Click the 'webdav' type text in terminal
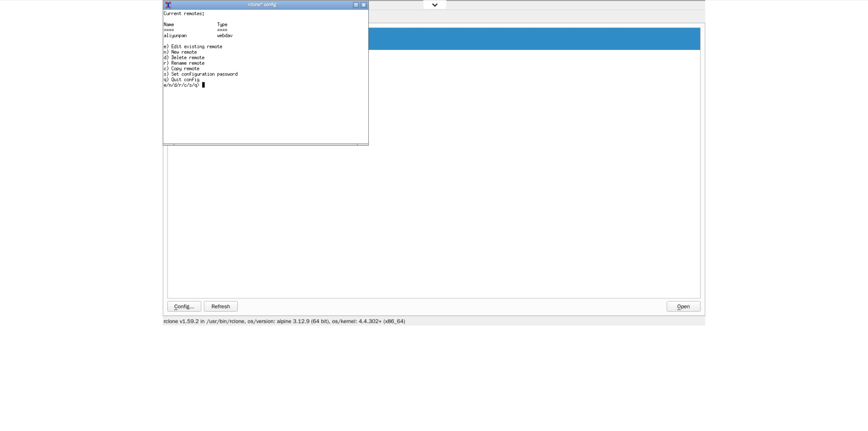Screen dimensions: 868x431 (x=224, y=36)
